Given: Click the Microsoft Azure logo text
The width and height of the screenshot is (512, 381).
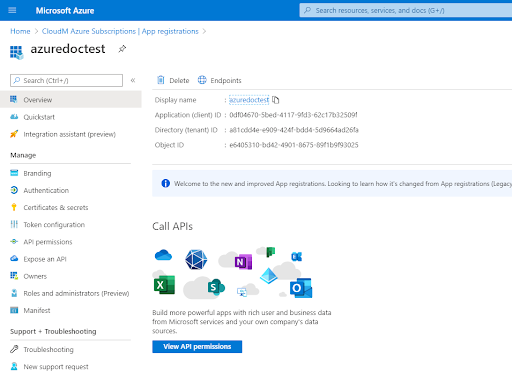Looking at the screenshot, I should click(65, 11).
